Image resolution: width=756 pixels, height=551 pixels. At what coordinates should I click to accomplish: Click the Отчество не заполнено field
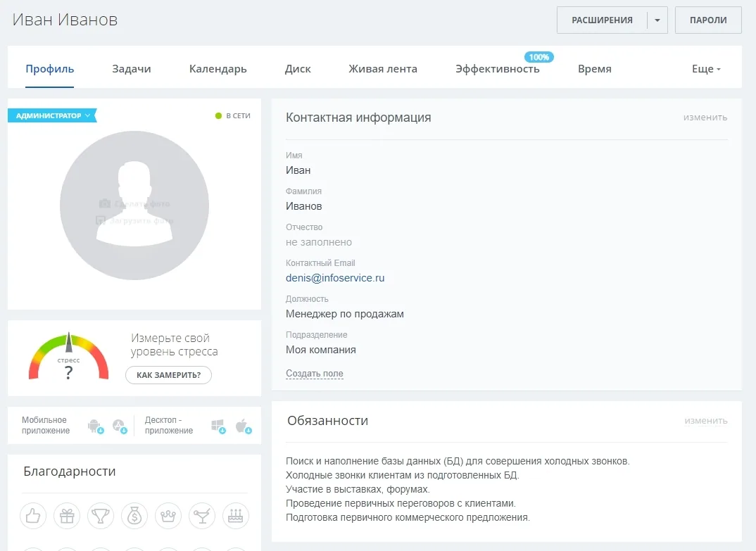click(x=319, y=243)
